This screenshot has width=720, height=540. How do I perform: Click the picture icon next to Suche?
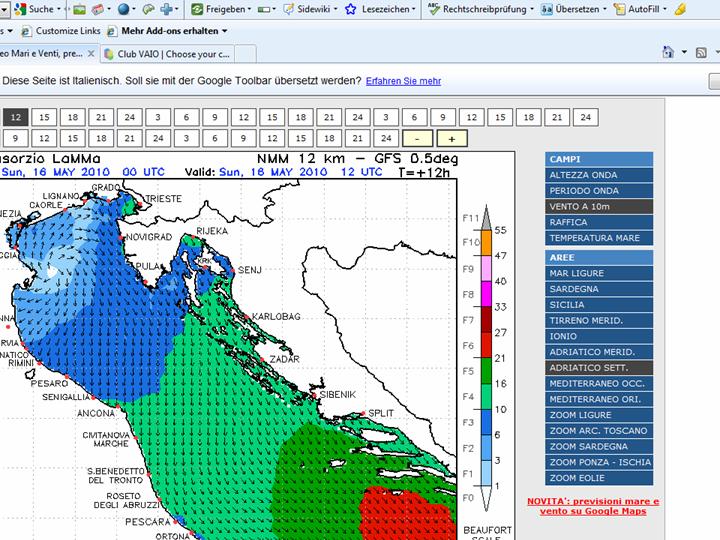pos(79,9)
